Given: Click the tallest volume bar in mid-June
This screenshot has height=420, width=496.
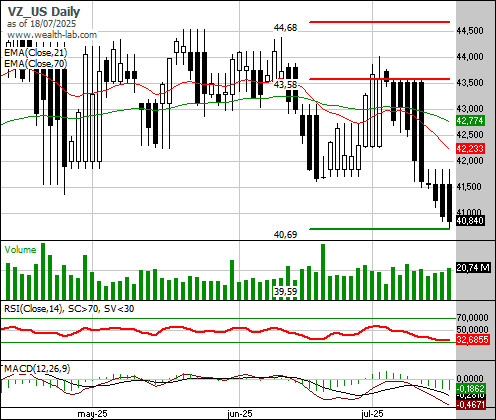Looking at the screenshot, I should click(x=323, y=272).
